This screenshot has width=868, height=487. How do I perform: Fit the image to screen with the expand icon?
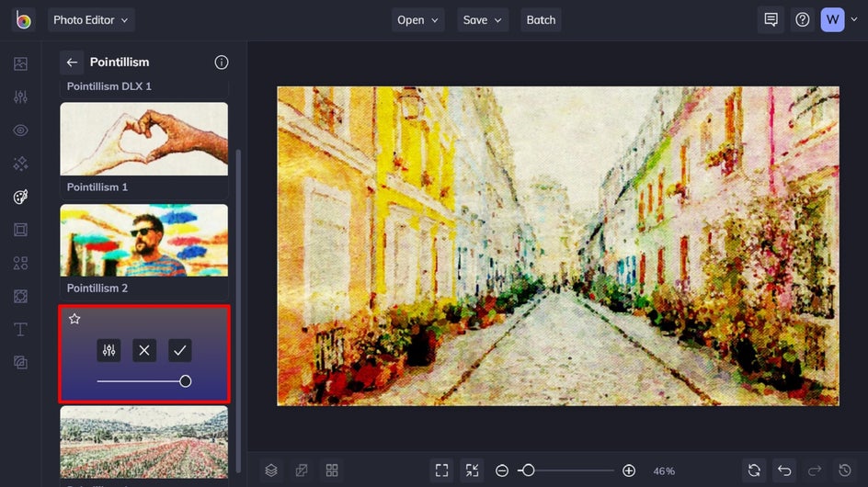[441, 470]
